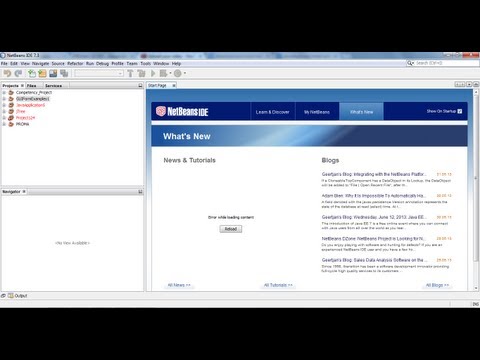Close the Projects tab
The height and width of the screenshot is (360, 480).
tap(22, 86)
